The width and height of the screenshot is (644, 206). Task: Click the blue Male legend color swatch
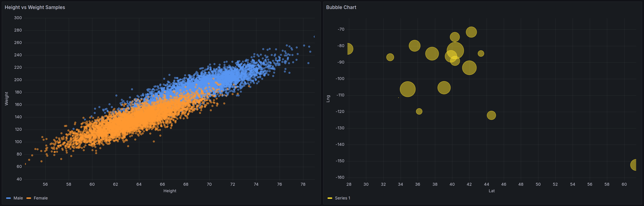click(x=8, y=198)
